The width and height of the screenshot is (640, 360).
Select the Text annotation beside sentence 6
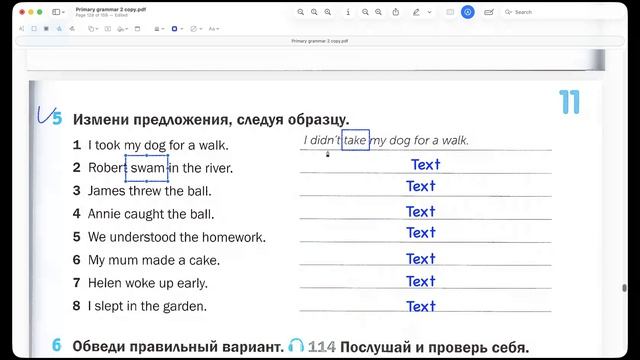[x=420, y=259]
